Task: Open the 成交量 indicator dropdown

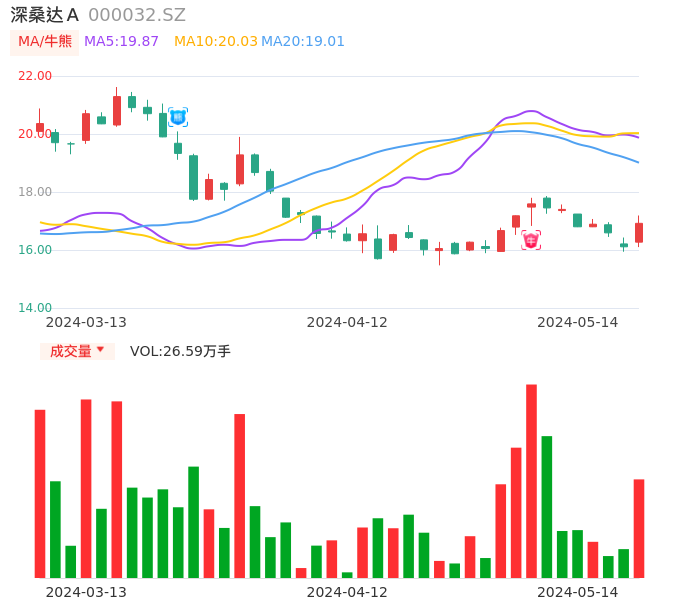Action: point(77,351)
